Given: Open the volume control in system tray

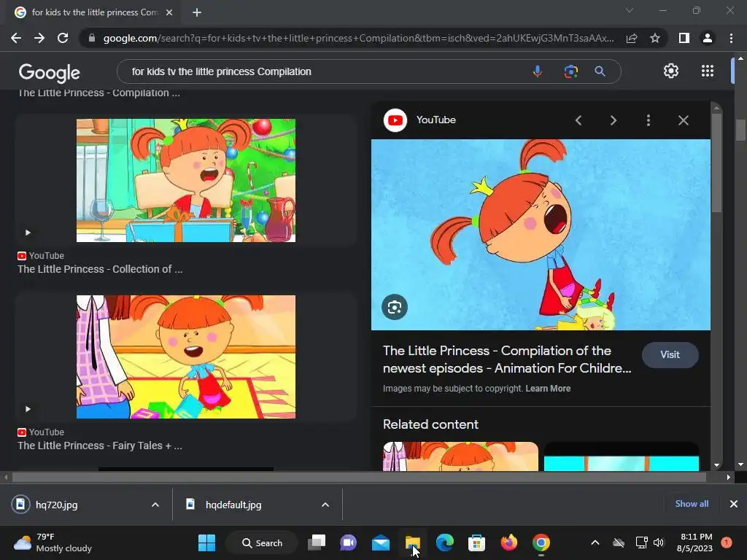Looking at the screenshot, I should pyautogui.click(x=659, y=542).
